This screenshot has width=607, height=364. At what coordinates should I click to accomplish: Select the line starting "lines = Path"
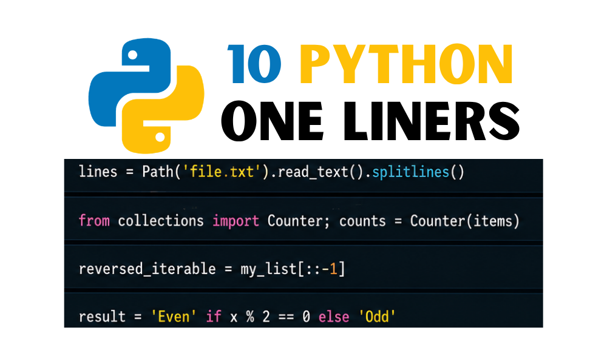click(x=271, y=172)
